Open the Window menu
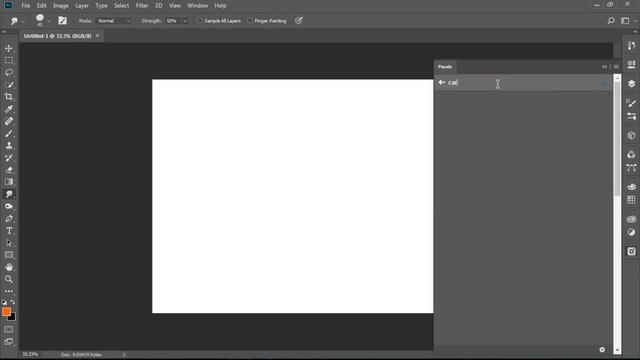Screen dimensions: 640x360 tap(198, 6)
